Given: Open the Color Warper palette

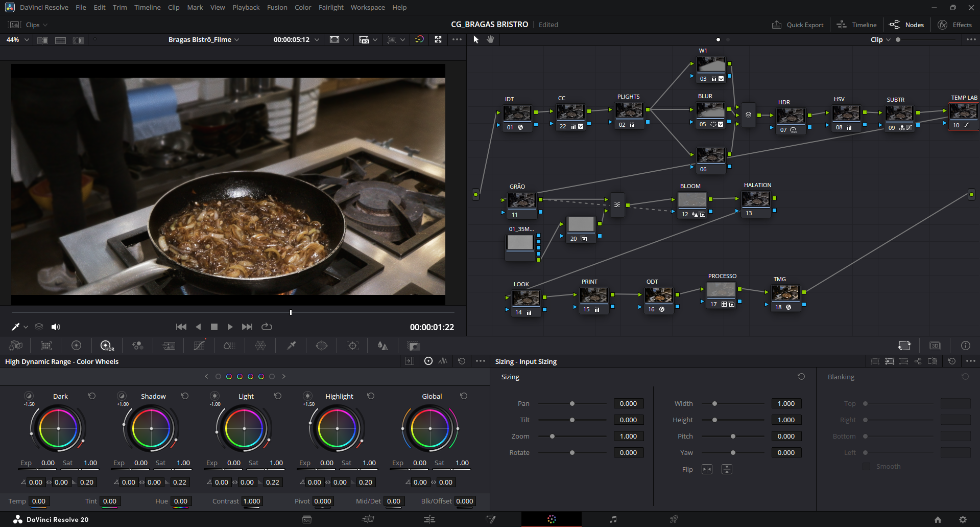Looking at the screenshot, I should (x=260, y=346).
